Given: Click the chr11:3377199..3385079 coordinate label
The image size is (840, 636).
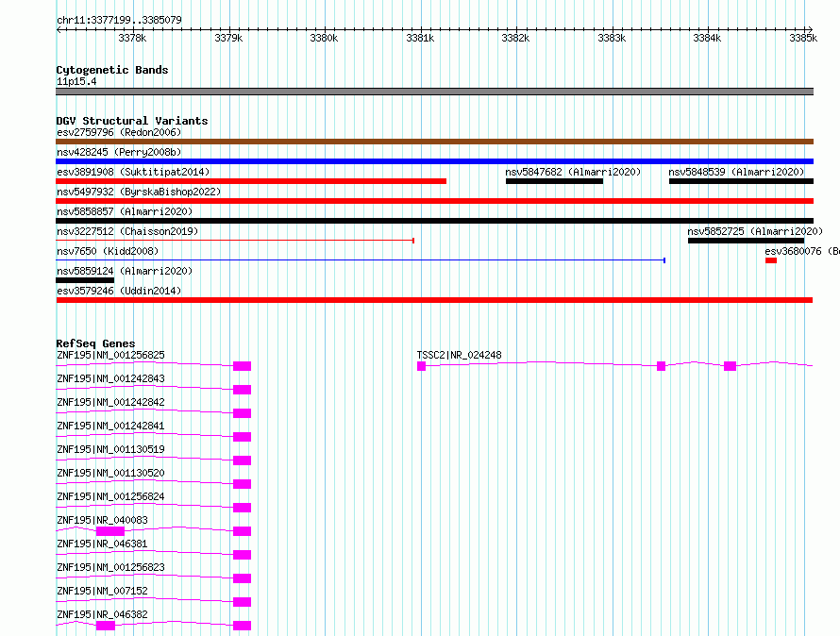Looking at the screenshot, I should click(119, 20).
